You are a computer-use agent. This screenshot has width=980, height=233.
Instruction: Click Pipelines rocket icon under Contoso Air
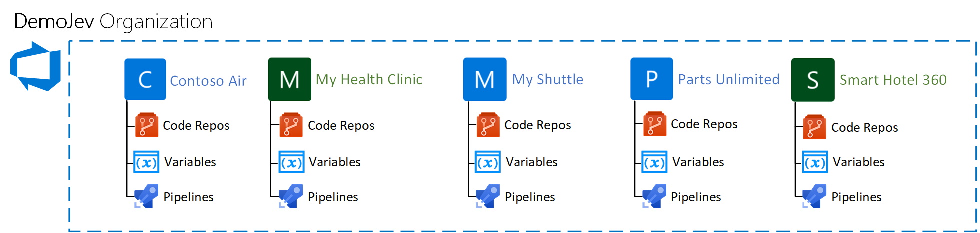[x=146, y=196]
